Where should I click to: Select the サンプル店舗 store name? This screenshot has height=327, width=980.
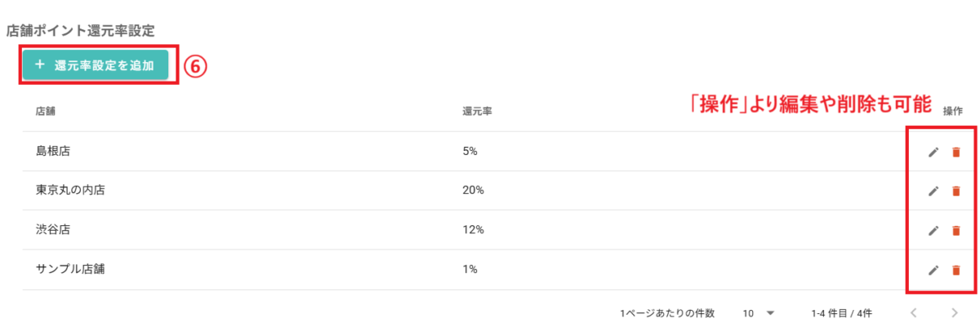pos(70,269)
